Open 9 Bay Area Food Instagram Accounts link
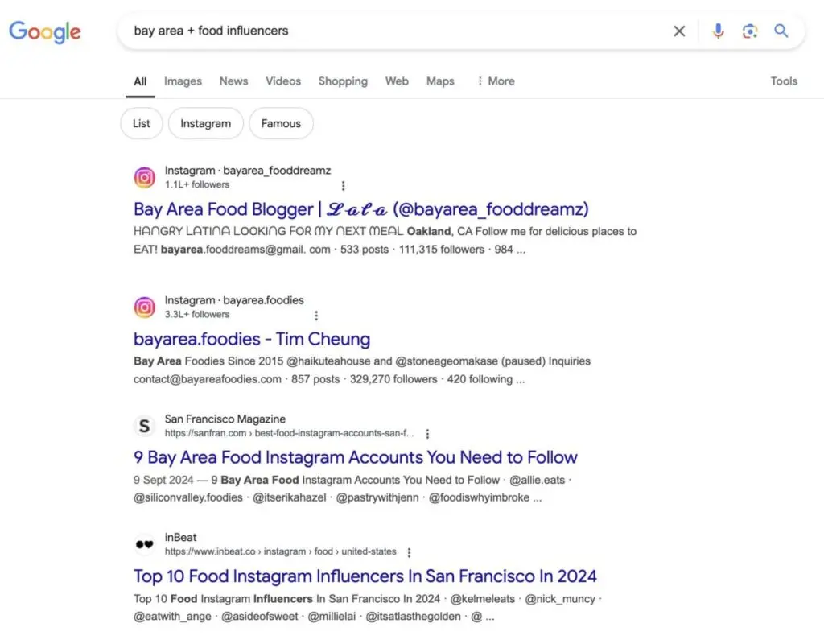 pyautogui.click(x=355, y=457)
